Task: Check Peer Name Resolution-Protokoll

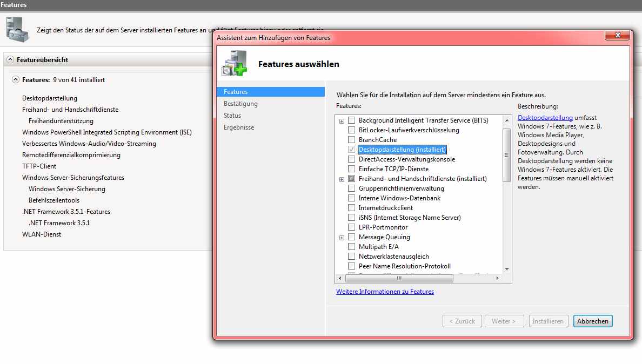Action: coord(351,266)
